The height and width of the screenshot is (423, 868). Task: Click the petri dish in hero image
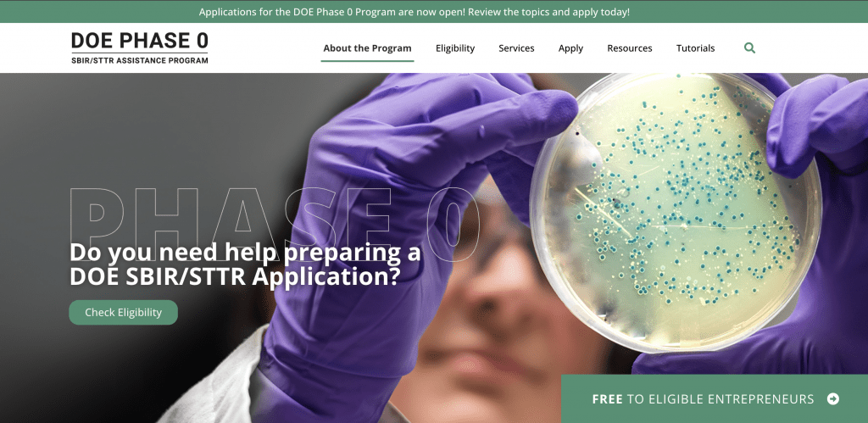tap(676, 213)
